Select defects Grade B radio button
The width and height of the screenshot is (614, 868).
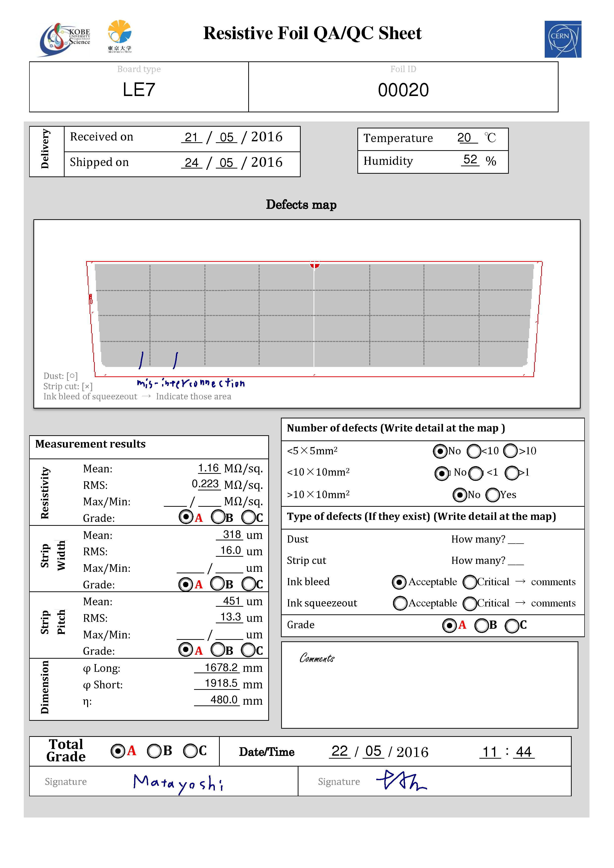[481, 625]
